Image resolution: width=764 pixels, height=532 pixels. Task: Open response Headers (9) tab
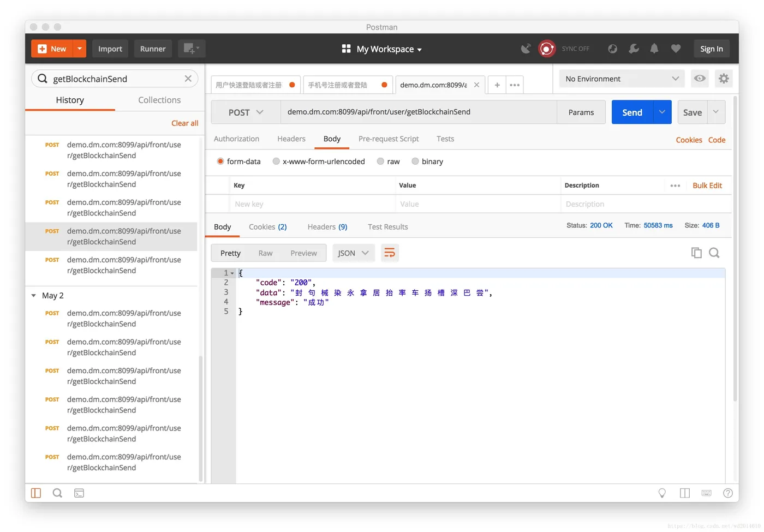pos(327,226)
